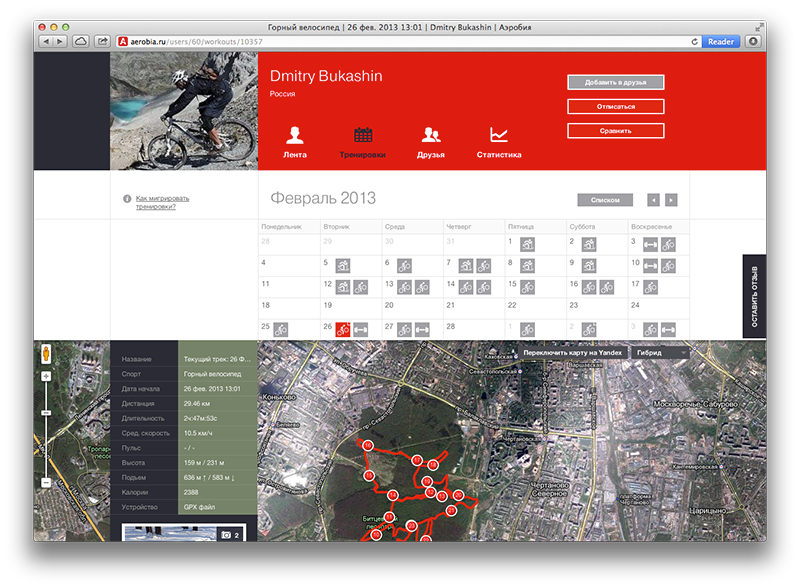Open the dumbbell strength workout on February 27

pyautogui.click(x=422, y=330)
